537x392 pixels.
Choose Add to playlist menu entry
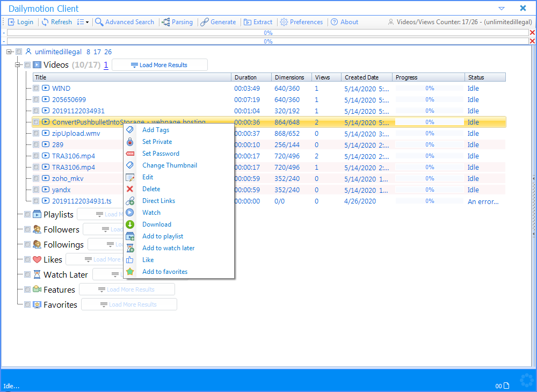163,236
